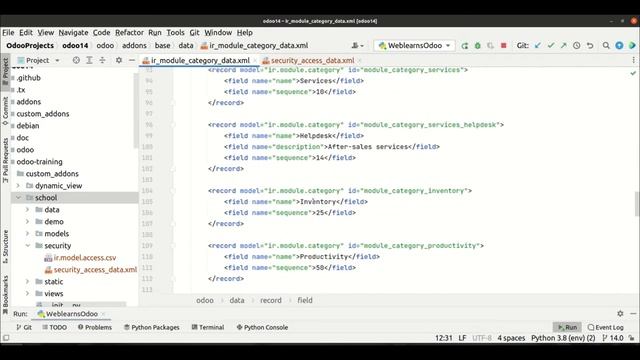The image size is (640, 360).
Task: Open Project panel settings gear
Action: pyautogui.click(x=119, y=60)
